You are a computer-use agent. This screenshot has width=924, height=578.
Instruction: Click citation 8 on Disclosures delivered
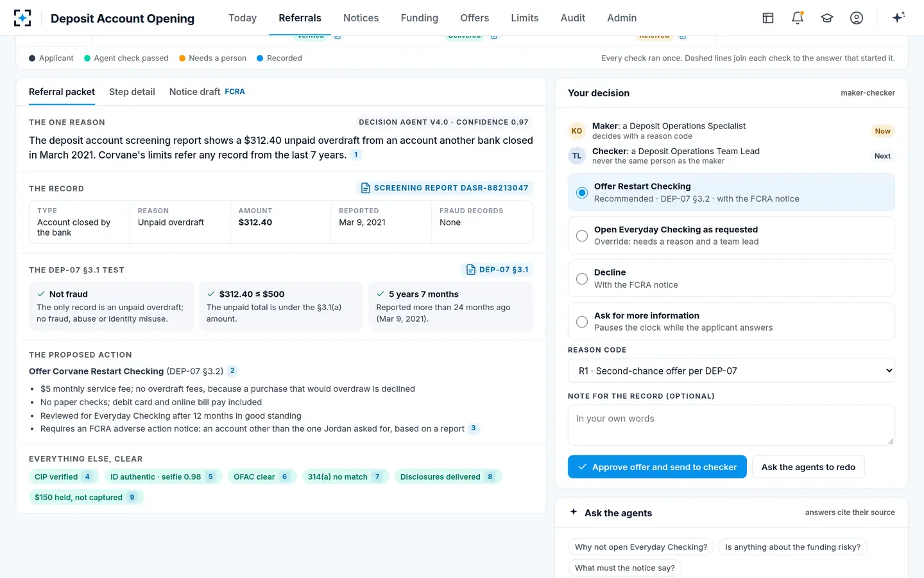[x=490, y=477]
